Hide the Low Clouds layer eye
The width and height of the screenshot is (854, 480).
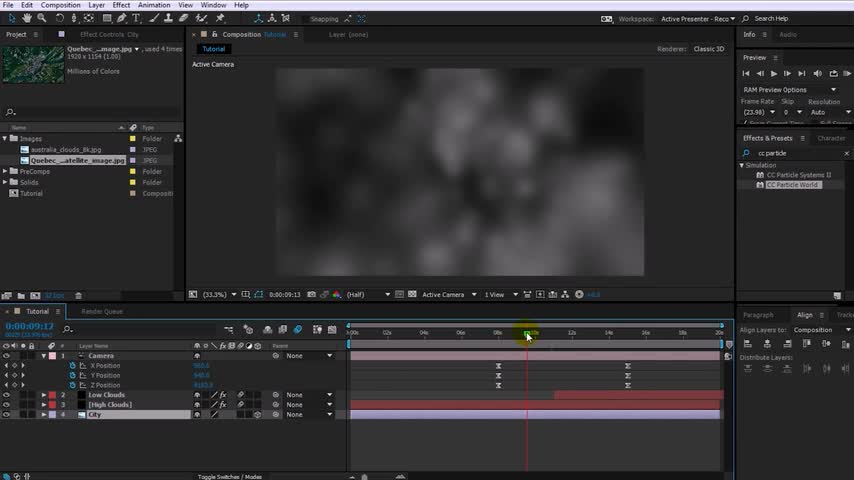[6, 395]
